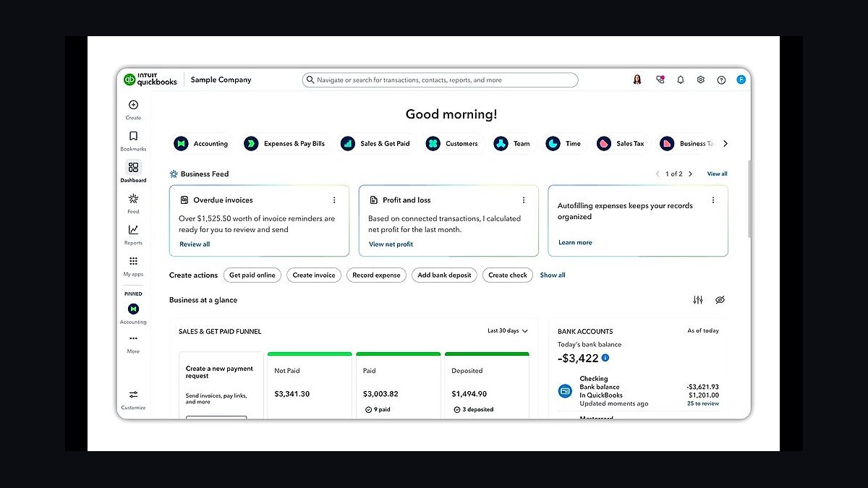Click the Checking account card icon

click(x=565, y=391)
